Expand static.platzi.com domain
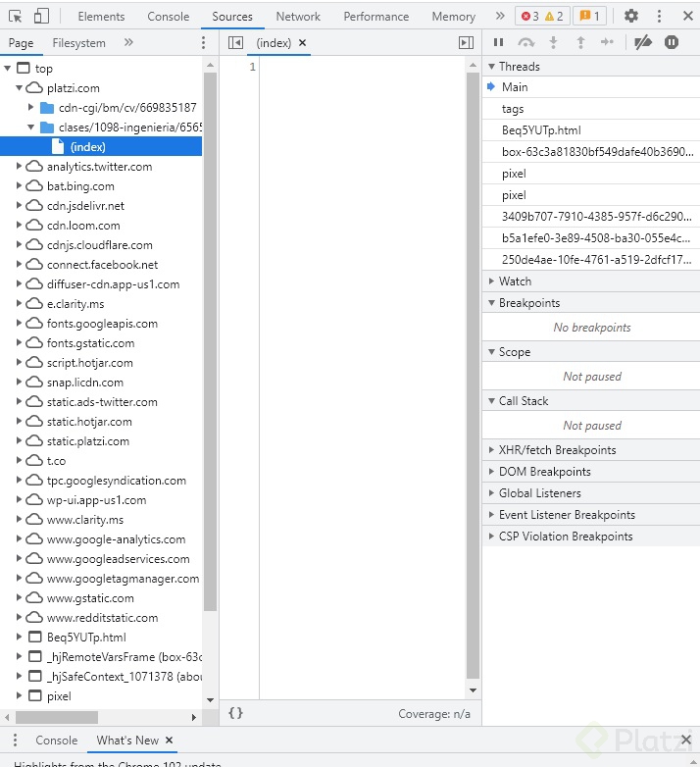This screenshot has height=767, width=700. (19, 440)
